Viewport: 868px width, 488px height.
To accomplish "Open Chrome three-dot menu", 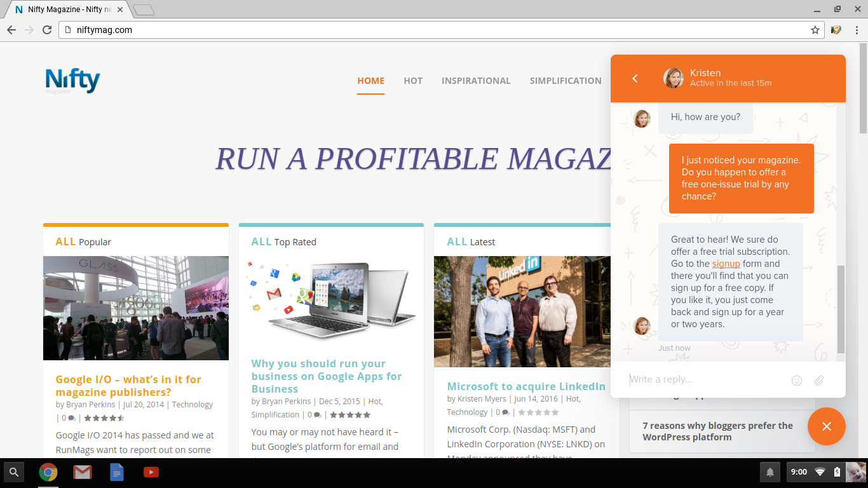I will click(857, 30).
